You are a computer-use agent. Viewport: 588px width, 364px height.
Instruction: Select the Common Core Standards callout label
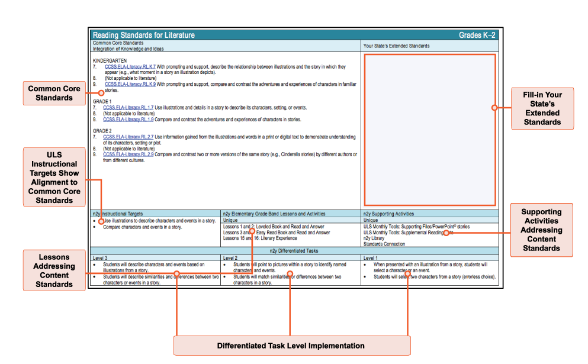pyautogui.click(x=54, y=93)
